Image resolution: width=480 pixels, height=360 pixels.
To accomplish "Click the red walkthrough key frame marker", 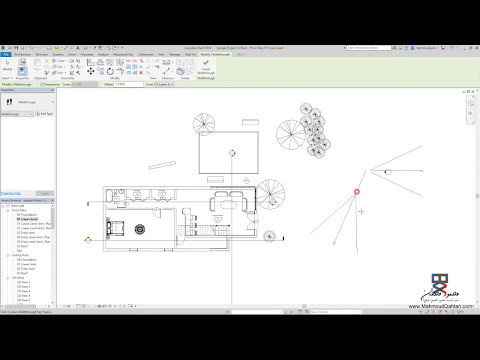I will (x=357, y=192).
